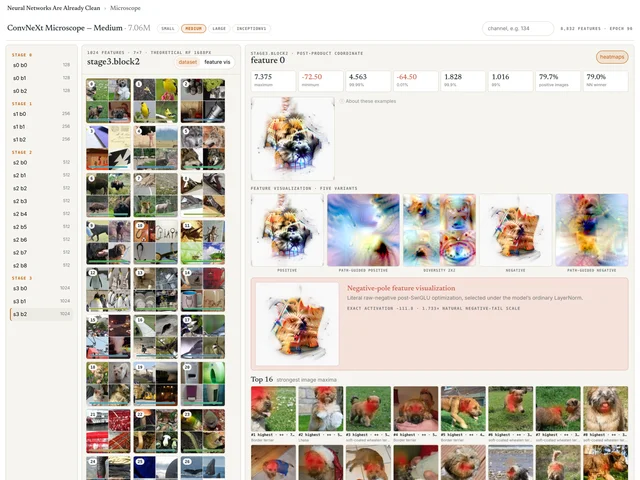Select layer s2 b2 in sidebar
This screenshot has width=640, height=480.
(x=41, y=188)
